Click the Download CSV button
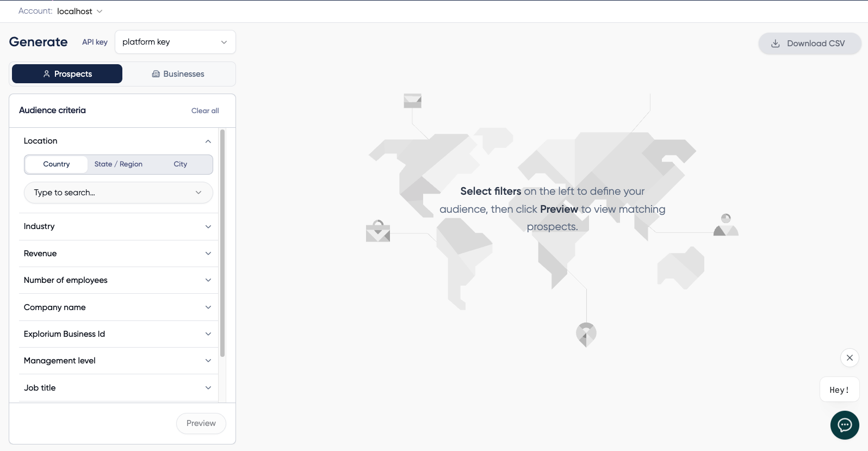The width and height of the screenshot is (868, 451). pos(810,44)
